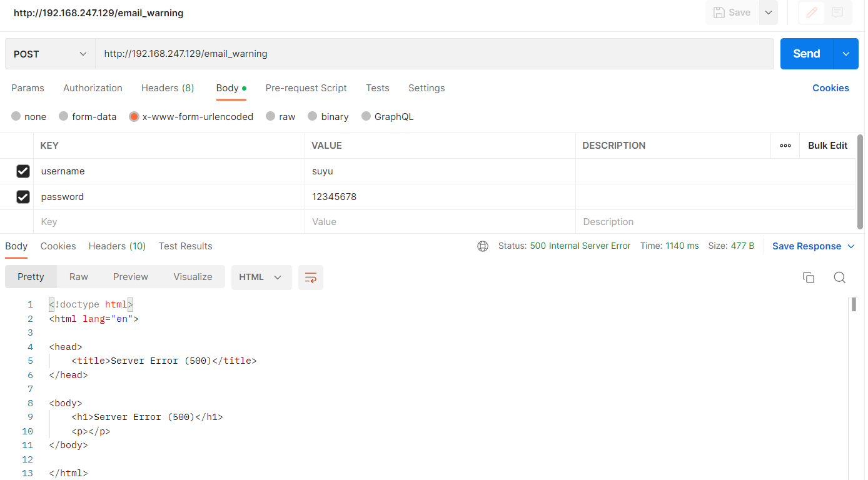Copy response using the copy icon
Viewport: 868px width, 480px height.
pos(809,277)
